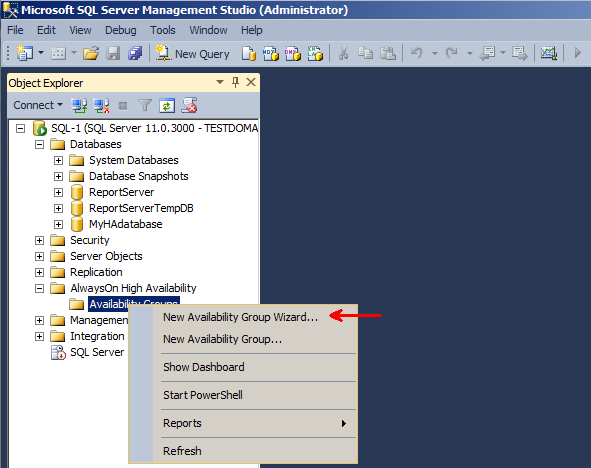
Task: Click the New Query button
Action: [x=193, y=54]
